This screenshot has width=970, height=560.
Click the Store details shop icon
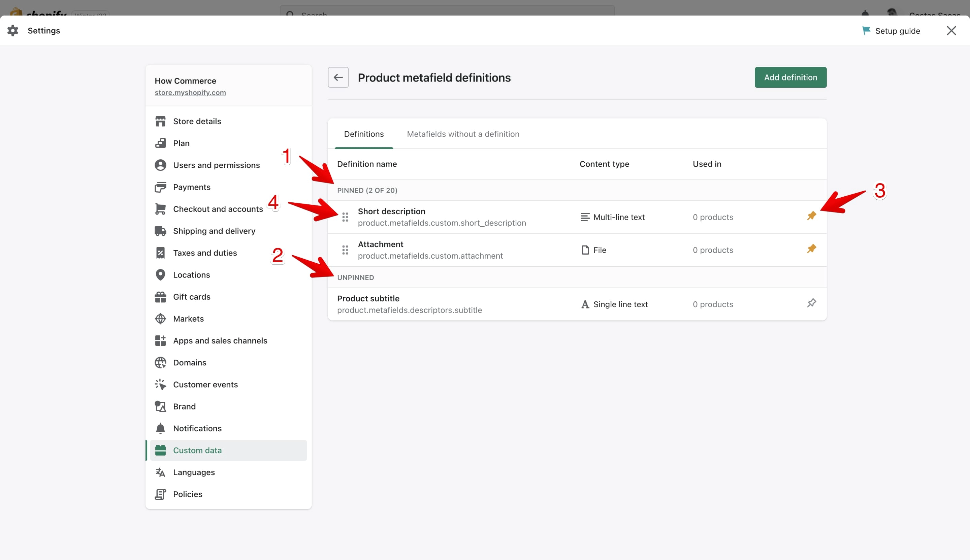point(160,121)
